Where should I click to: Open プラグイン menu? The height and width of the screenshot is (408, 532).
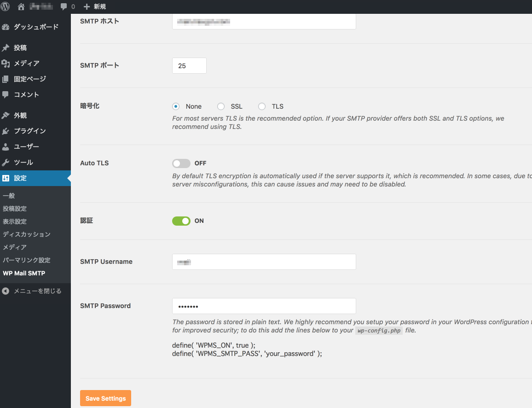pos(35,131)
